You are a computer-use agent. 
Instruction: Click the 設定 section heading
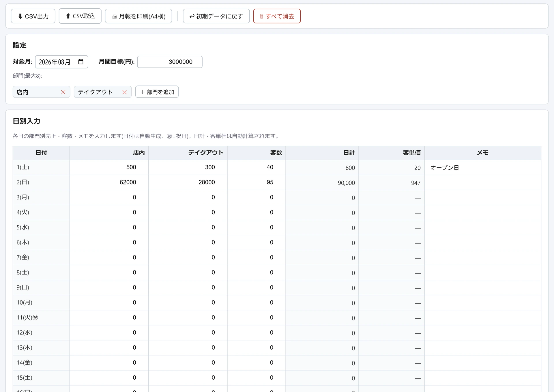20,45
